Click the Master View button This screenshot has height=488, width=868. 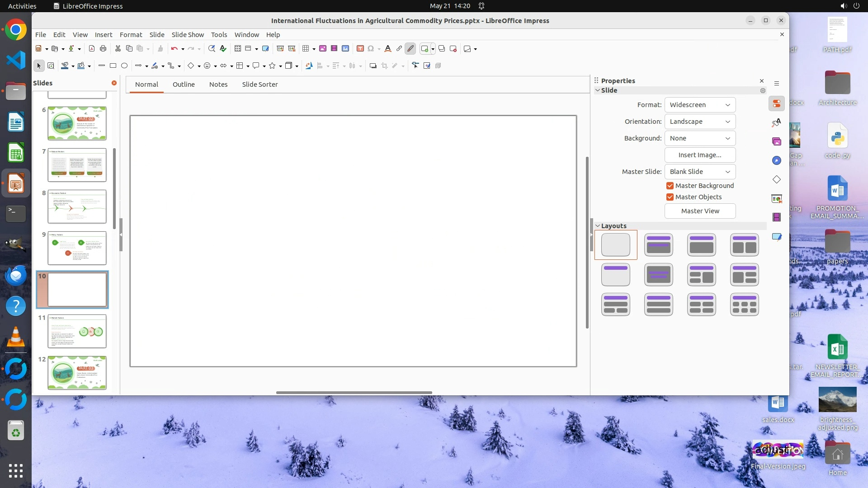click(700, 211)
